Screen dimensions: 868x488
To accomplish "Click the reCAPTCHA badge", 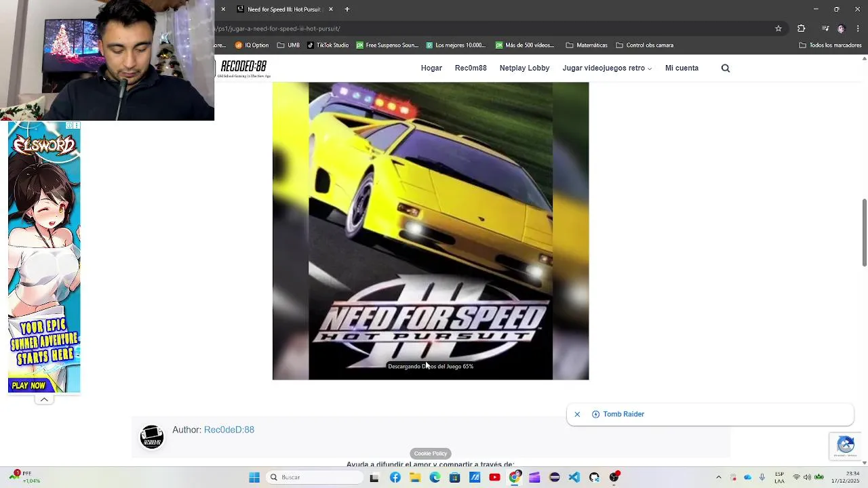I will [x=845, y=445].
